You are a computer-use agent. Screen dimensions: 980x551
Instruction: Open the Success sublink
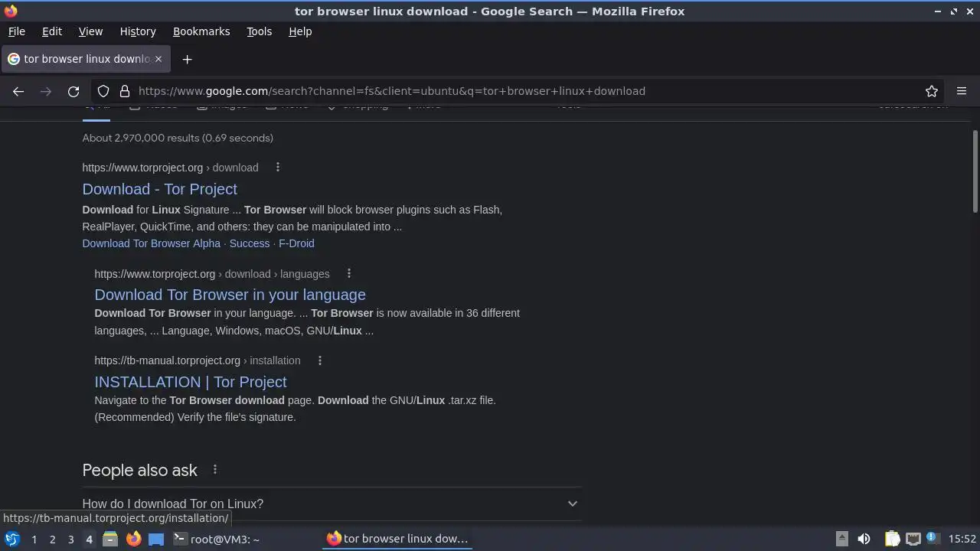pos(250,243)
